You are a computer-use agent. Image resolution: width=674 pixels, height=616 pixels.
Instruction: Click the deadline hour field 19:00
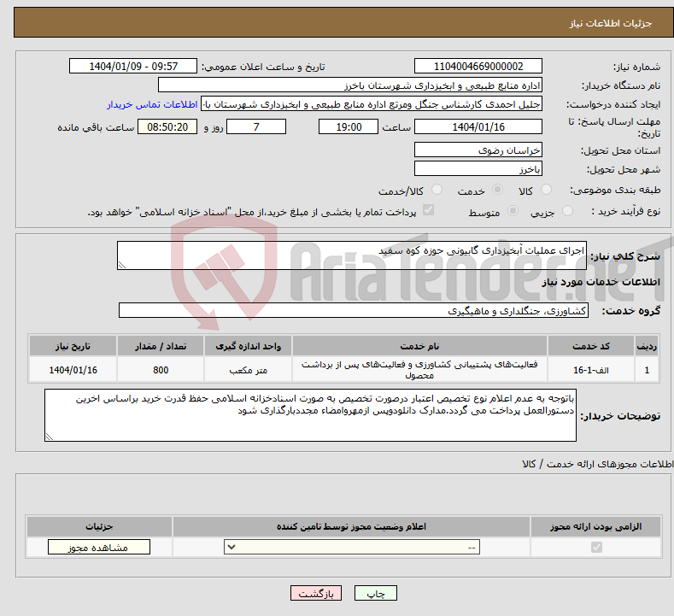click(349, 126)
